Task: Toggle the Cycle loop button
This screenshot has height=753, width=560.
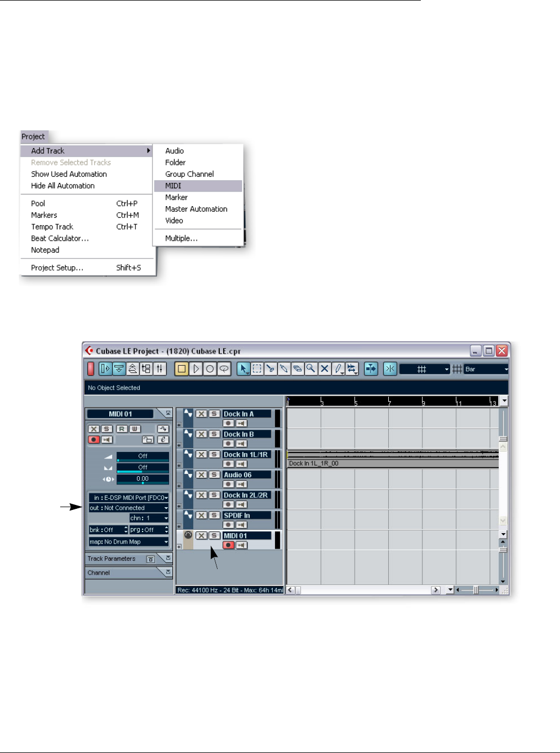Action: pyautogui.click(x=224, y=369)
